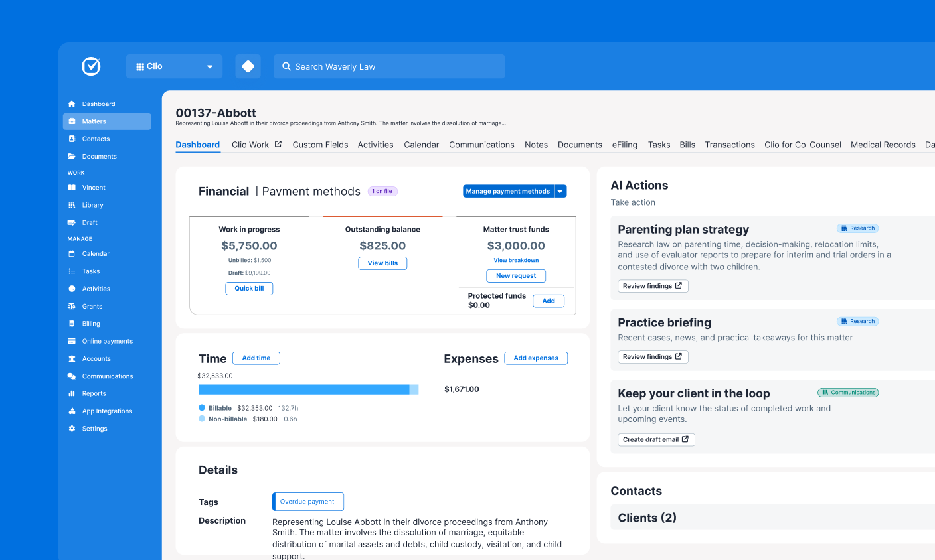Click the Dashboard home icon in sidebar
The width and height of the screenshot is (935, 560).
pyautogui.click(x=72, y=104)
